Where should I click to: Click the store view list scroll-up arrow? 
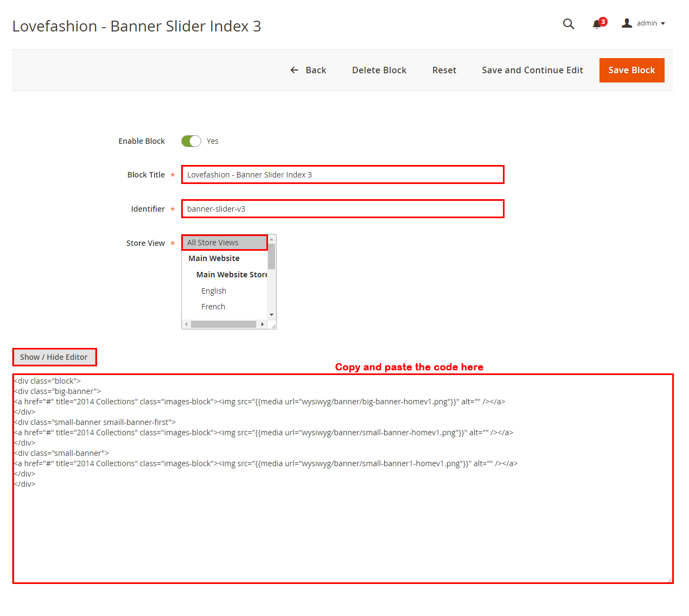[272, 239]
